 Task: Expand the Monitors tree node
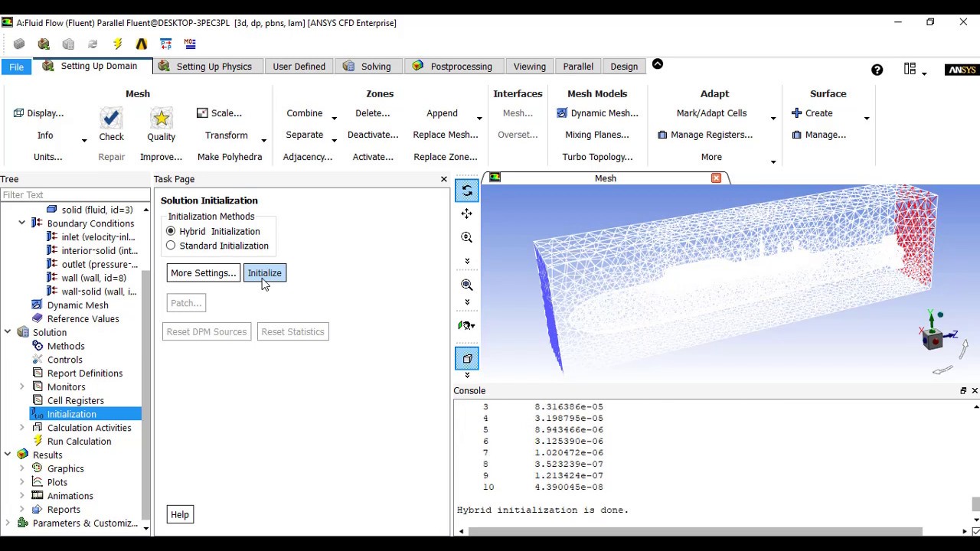[x=21, y=387]
